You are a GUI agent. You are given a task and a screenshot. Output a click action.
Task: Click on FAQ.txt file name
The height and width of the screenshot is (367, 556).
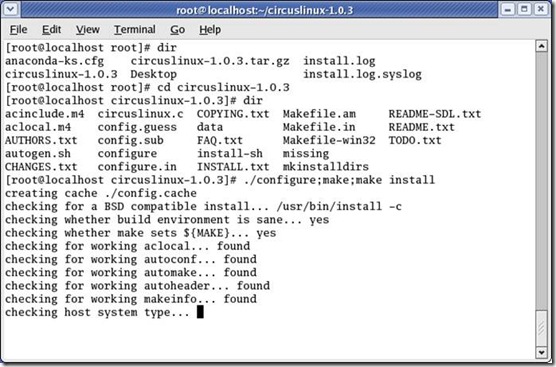coord(220,140)
